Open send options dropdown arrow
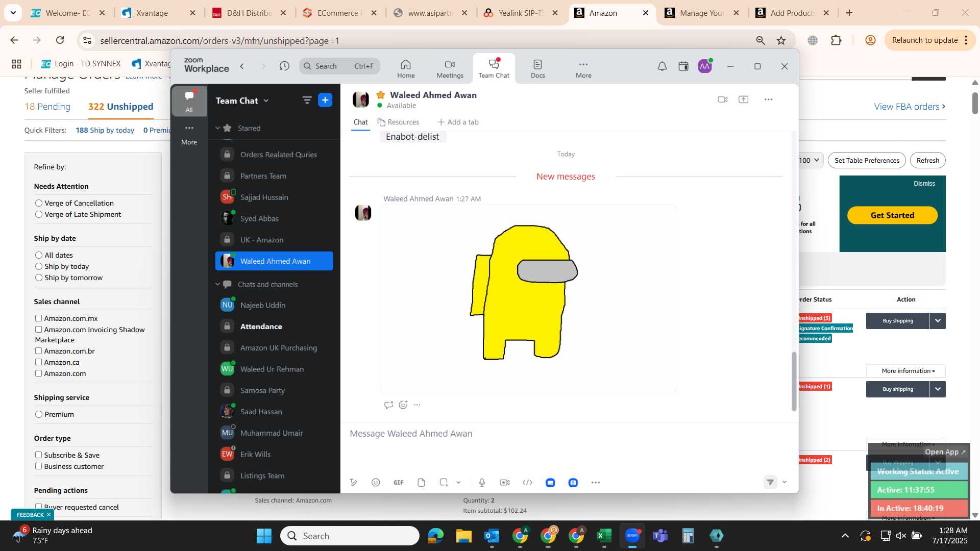980x551 pixels. point(785,482)
